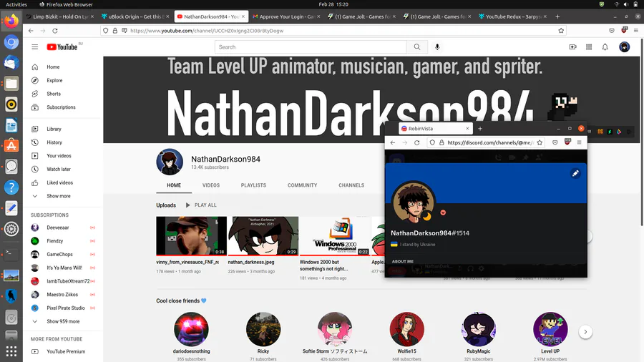
Task: Bookmark the Discord page with the star
Action: point(540,142)
